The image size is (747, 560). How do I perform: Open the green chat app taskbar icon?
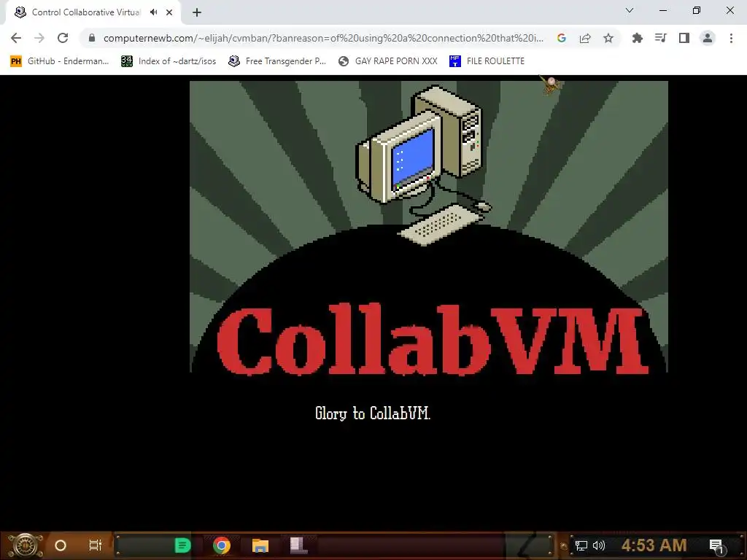pyautogui.click(x=183, y=545)
